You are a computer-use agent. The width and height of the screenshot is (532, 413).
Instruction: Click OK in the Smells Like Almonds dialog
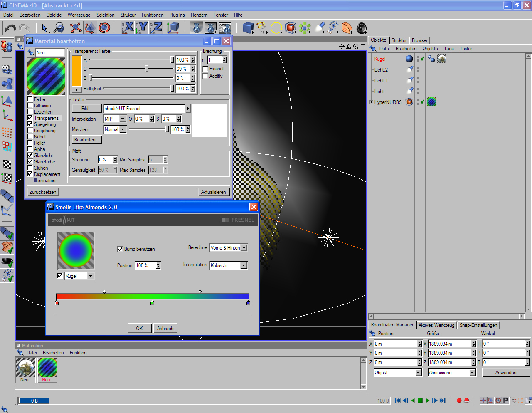(x=139, y=329)
